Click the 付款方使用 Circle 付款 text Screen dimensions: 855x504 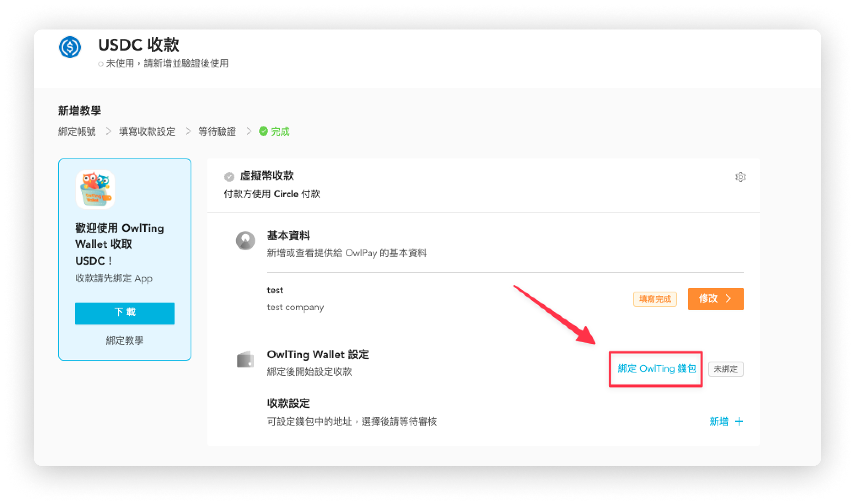(272, 194)
